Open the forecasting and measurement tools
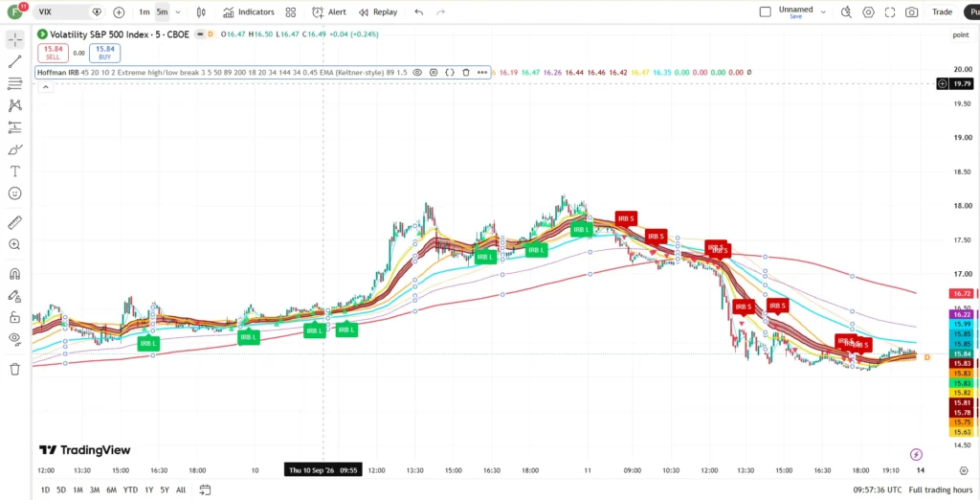Screen dimensions: 980x500 coord(15,127)
